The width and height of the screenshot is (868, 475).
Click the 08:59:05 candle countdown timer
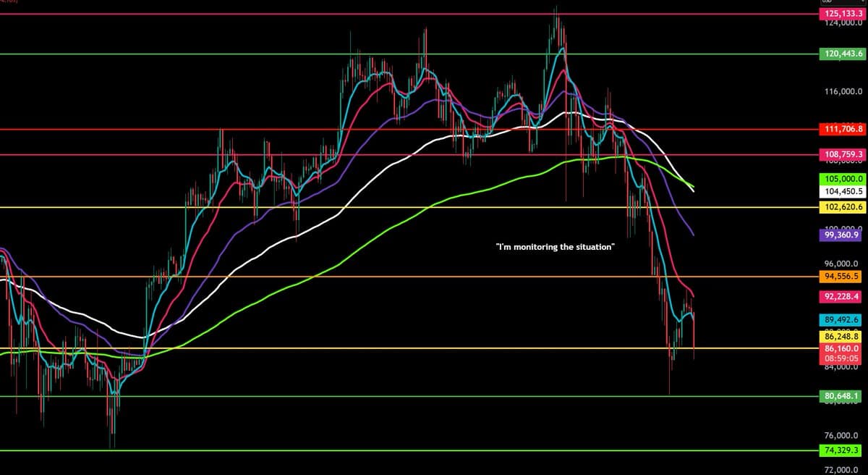click(841, 358)
